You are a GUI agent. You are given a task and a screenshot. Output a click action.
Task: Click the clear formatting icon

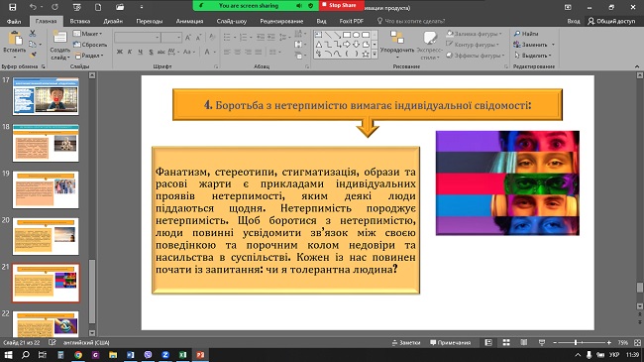pos(212,38)
